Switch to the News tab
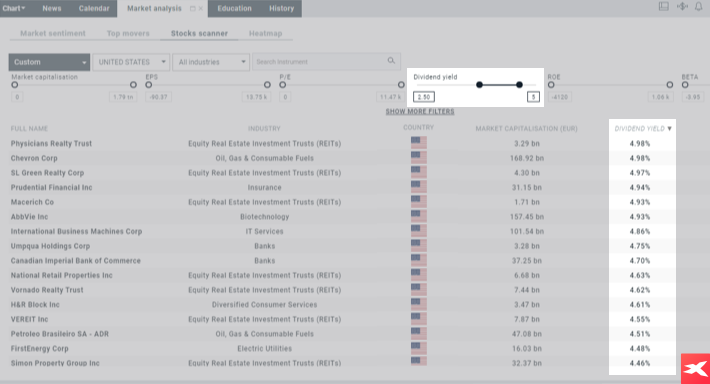 tap(52, 8)
